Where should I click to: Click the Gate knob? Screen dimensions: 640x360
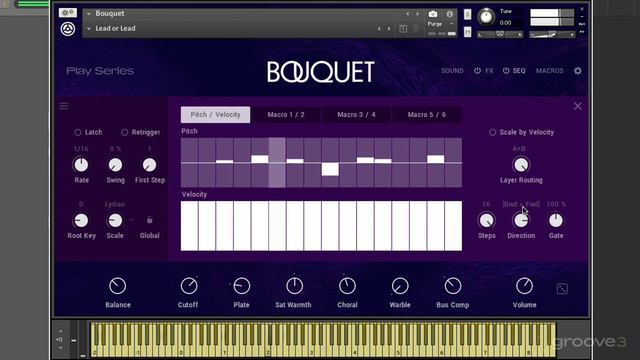(556, 220)
